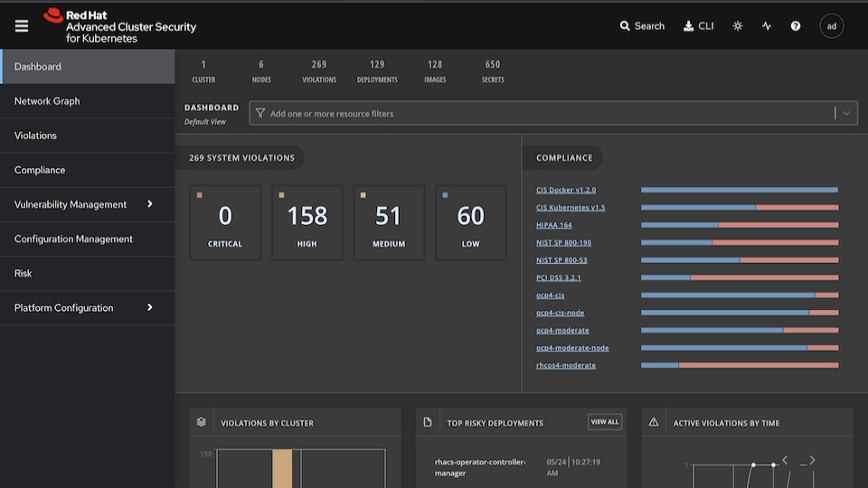The image size is (868, 488).
Task: Download the CLI
Action: pos(699,26)
